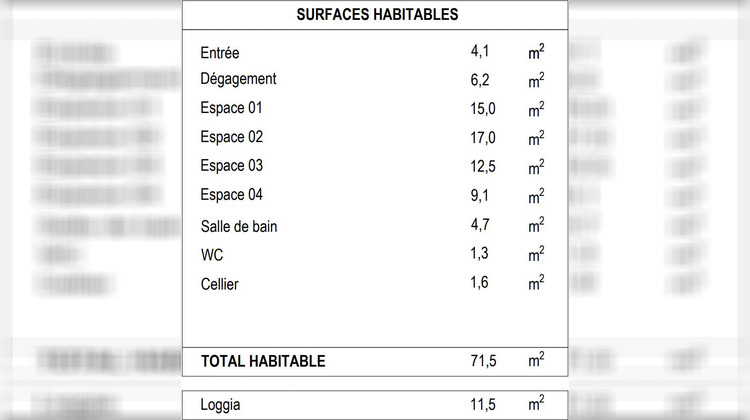Click the SURFACES HABITABLES header
The width and height of the screenshot is (750, 420).
click(377, 15)
